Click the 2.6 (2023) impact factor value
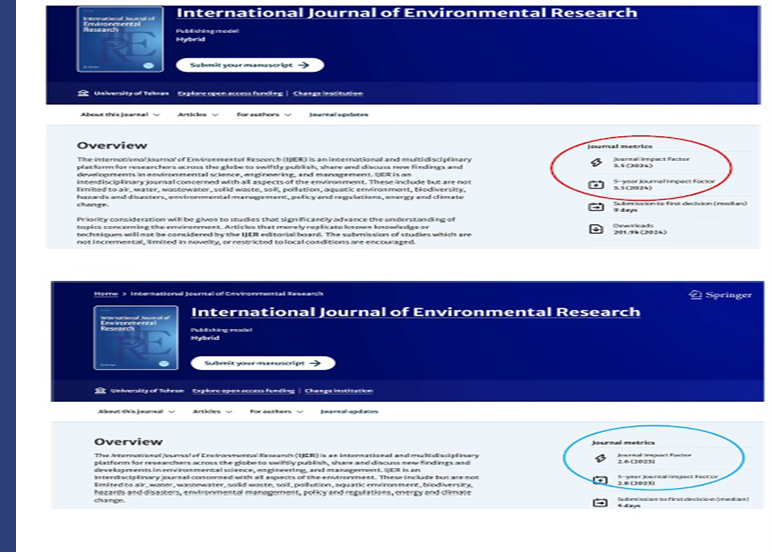 (636, 461)
